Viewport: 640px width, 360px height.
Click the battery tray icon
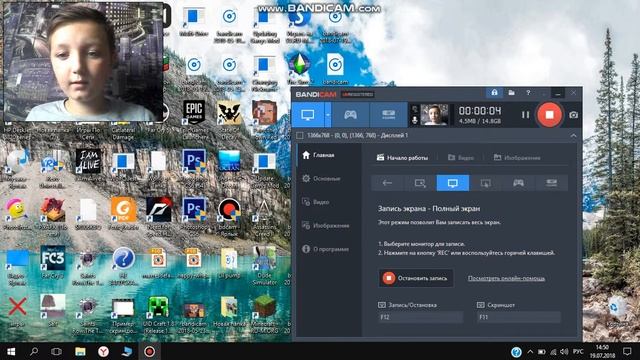click(x=542, y=351)
